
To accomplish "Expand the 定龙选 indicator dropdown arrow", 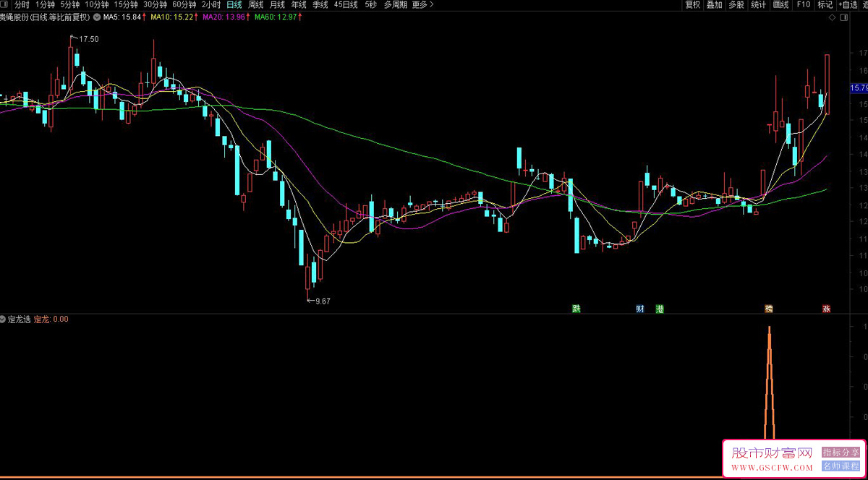I will tap(4, 319).
